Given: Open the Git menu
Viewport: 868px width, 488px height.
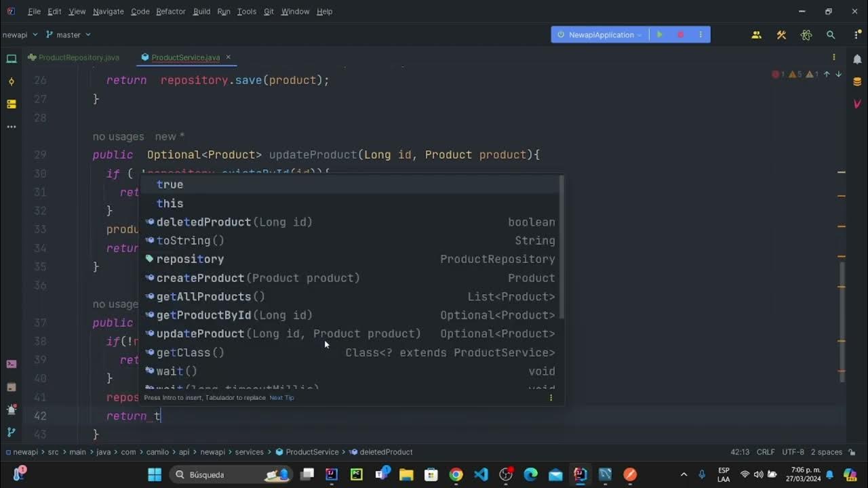Looking at the screenshot, I should click(269, 12).
